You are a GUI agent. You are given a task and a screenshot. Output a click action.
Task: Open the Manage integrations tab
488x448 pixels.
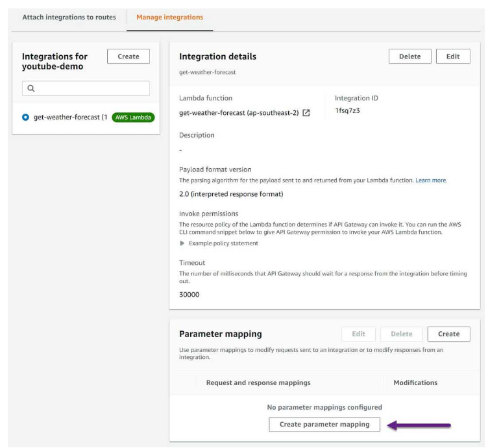pyautogui.click(x=169, y=18)
